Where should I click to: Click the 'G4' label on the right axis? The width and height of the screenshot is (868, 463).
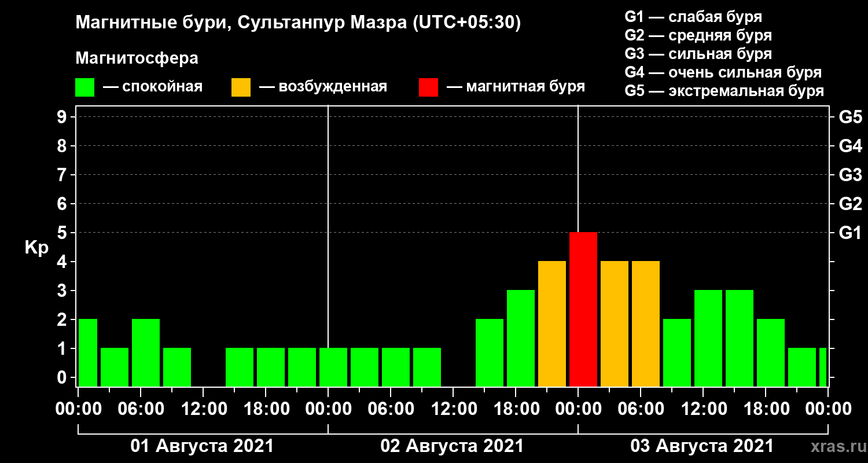(850, 146)
